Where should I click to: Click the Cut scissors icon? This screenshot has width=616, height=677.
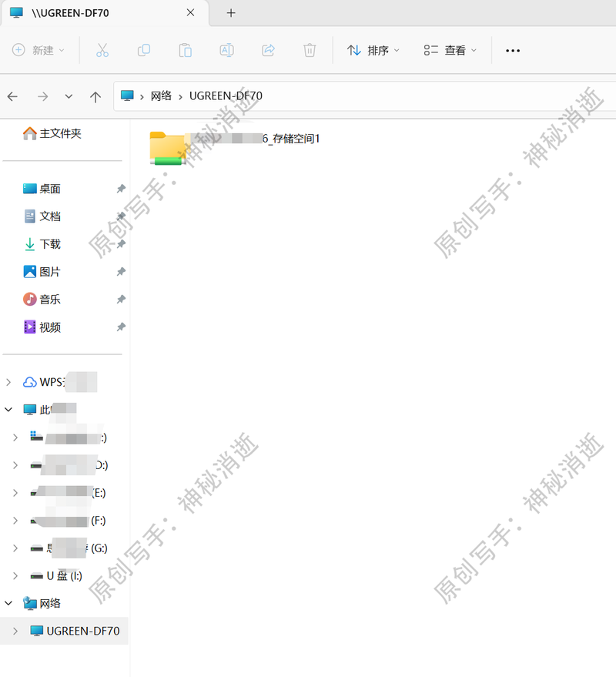coord(102,51)
